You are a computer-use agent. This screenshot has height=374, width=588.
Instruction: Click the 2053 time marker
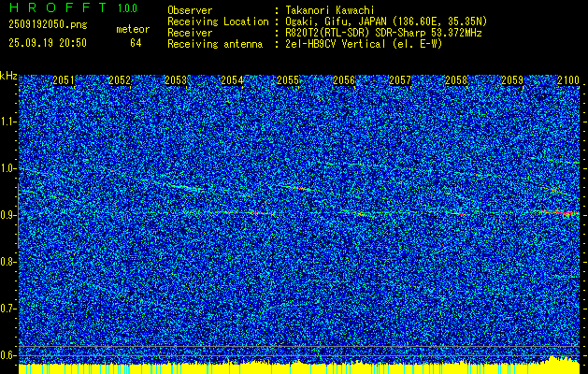pos(176,80)
